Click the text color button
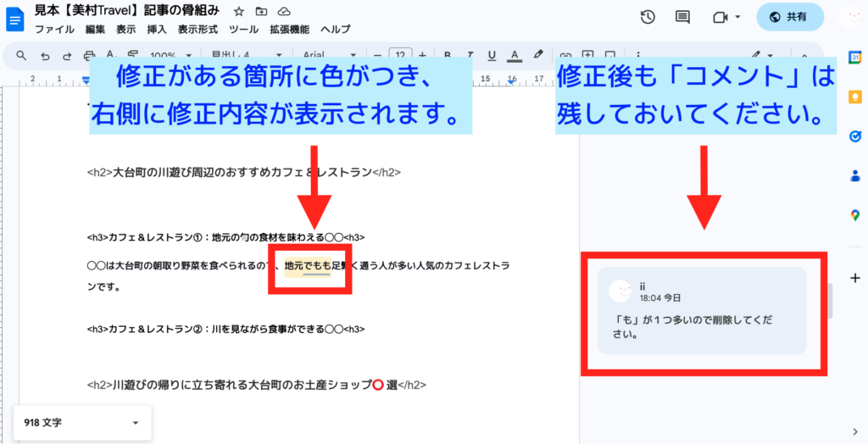Screen dimensions: 868x444 514,55
